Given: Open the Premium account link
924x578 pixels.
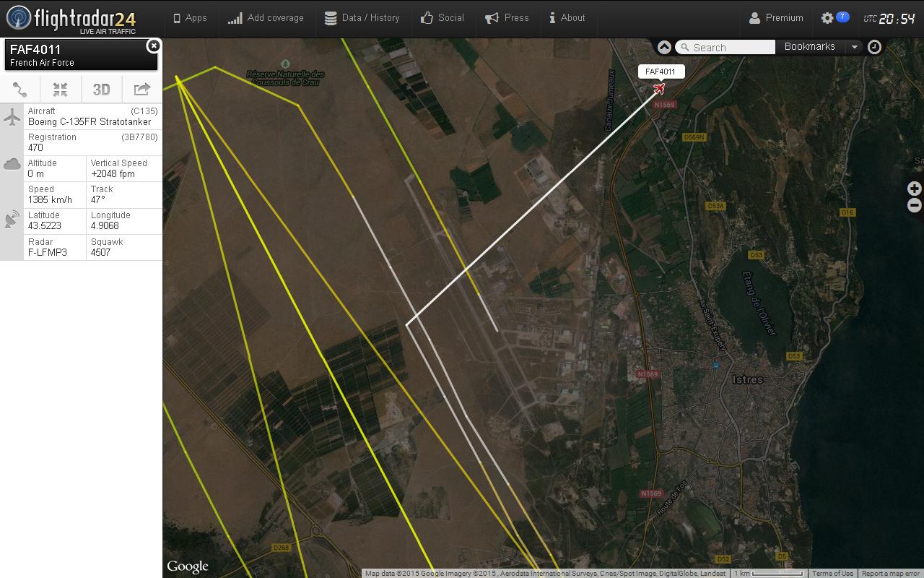Looking at the screenshot, I should tap(776, 18).
